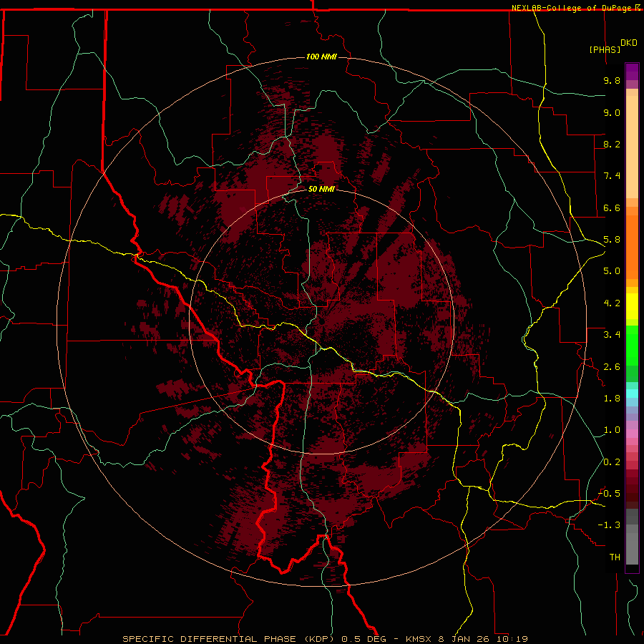This screenshot has width=644, height=644.
Task: Click the 6.6 scale value
Action: 611,208
